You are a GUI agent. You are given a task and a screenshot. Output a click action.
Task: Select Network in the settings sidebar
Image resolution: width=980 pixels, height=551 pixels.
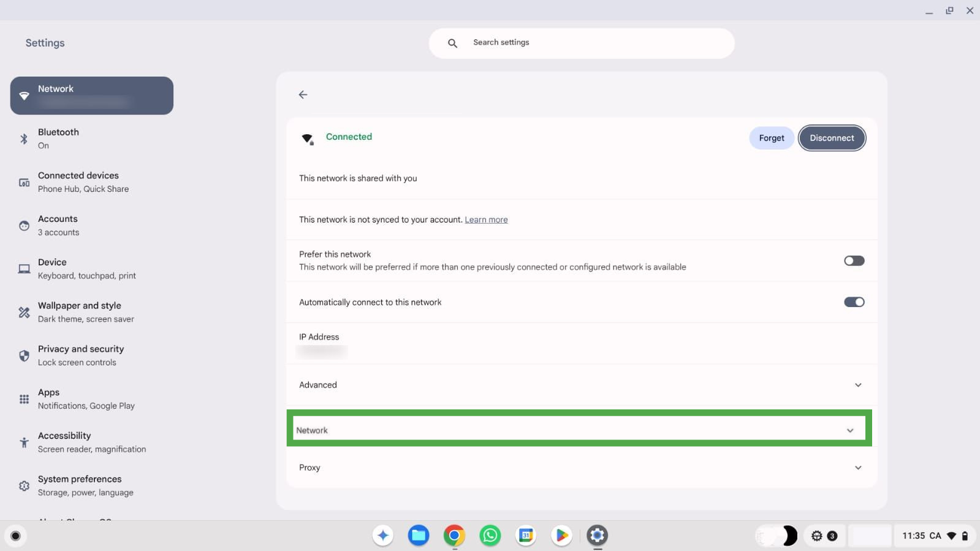pyautogui.click(x=92, y=96)
